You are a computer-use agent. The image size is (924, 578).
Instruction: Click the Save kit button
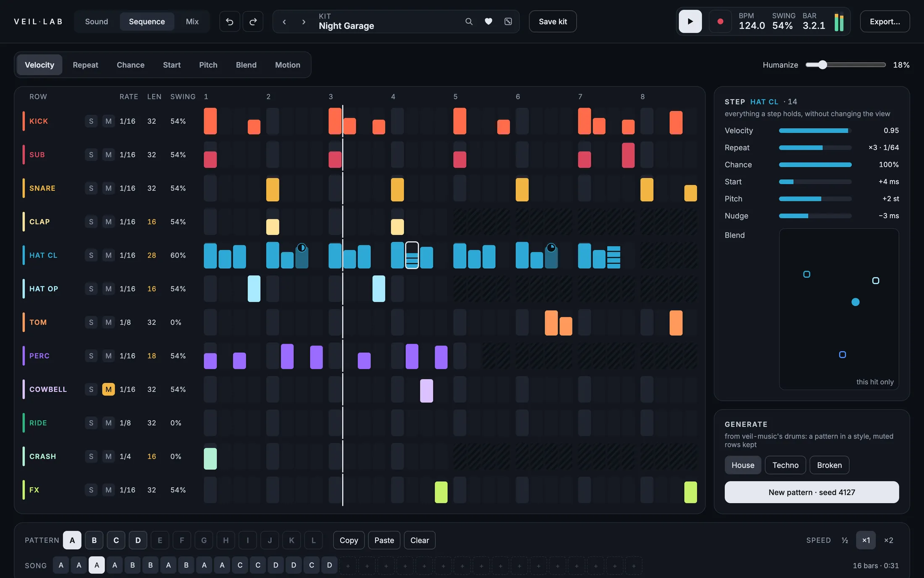click(553, 21)
